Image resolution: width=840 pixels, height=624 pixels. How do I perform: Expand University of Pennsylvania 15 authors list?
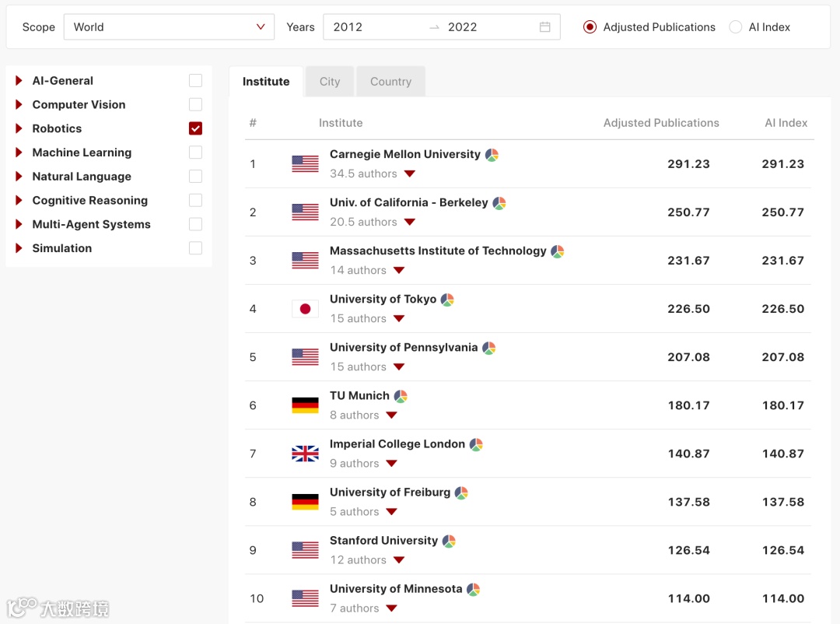pos(399,366)
